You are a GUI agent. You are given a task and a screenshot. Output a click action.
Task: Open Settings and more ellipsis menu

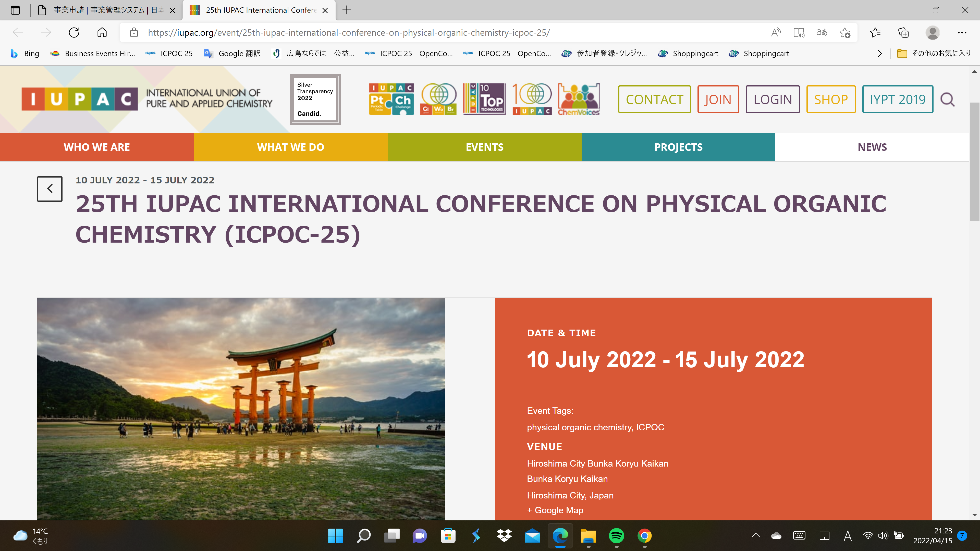click(962, 33)
